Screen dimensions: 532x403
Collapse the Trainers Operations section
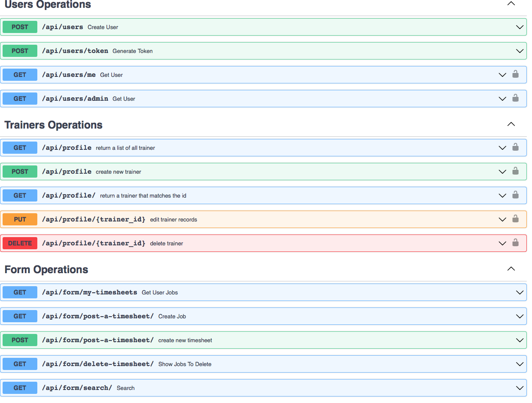(511, 124)
